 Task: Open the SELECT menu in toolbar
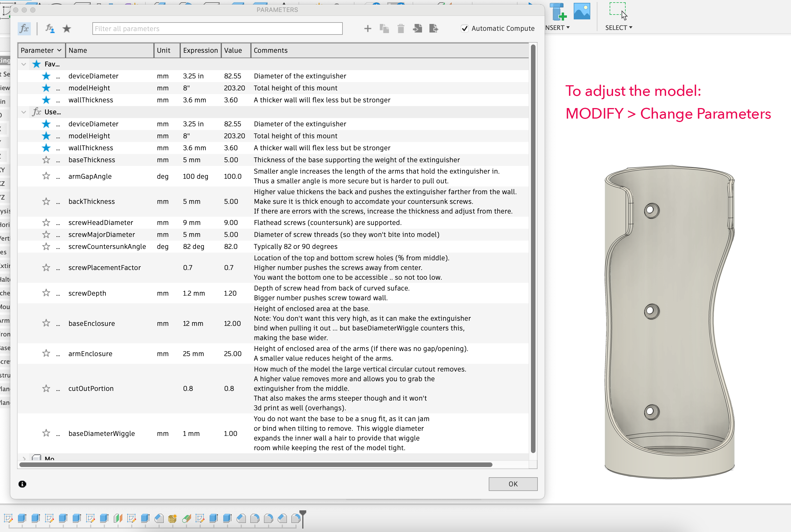[x=618, y=27]
